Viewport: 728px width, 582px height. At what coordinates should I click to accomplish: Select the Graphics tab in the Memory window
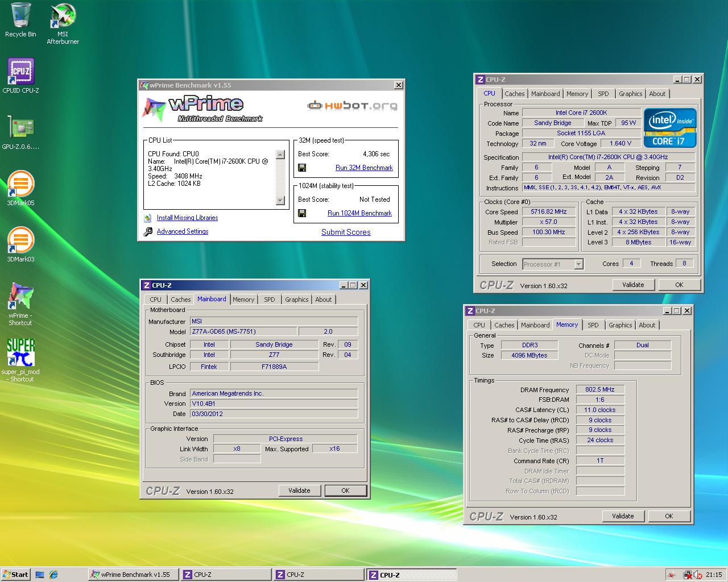[620, 325]
